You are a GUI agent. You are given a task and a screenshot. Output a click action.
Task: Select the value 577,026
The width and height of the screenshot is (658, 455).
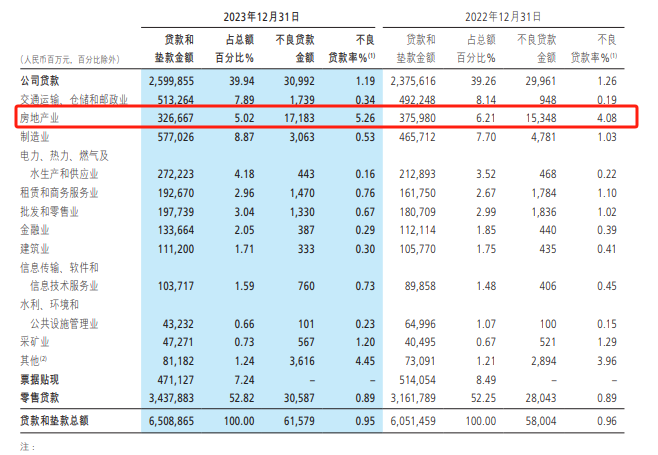point(176,137)
